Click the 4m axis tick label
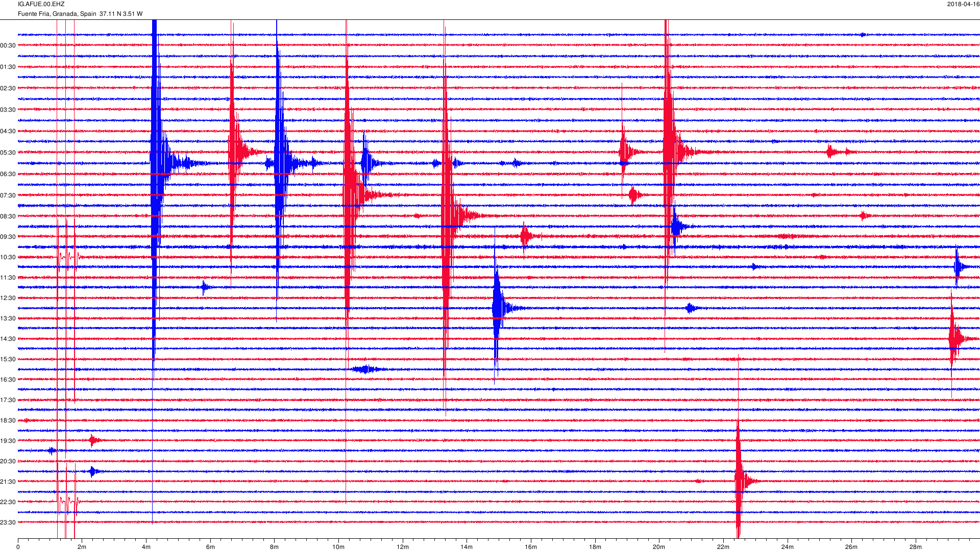This screenshot has width=980, height=551. click(146, 547)
